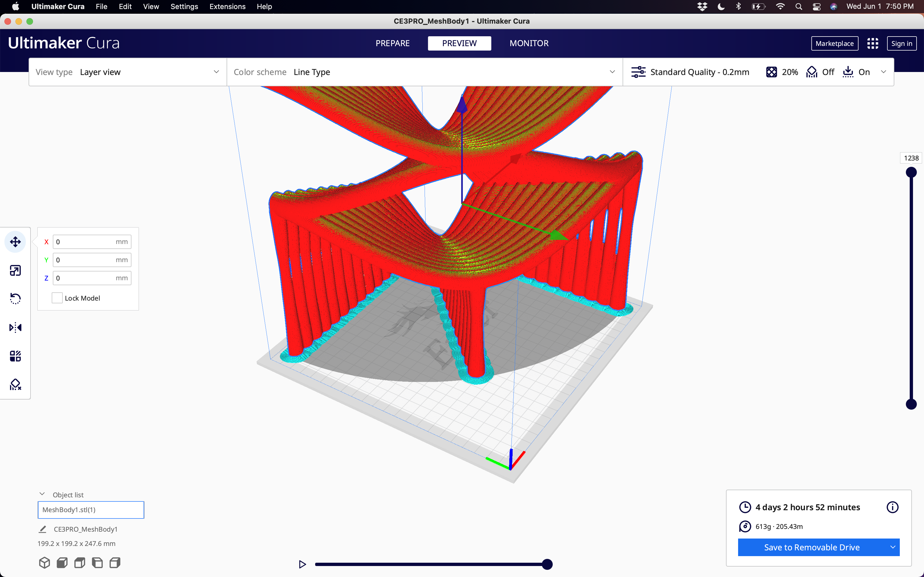This screenshot has width=924, height=577.
Task: Open the View type dropdown
Action: pos(128,72)
